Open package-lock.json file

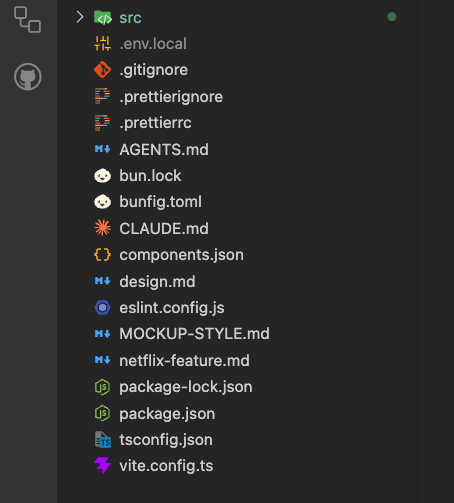186,387
